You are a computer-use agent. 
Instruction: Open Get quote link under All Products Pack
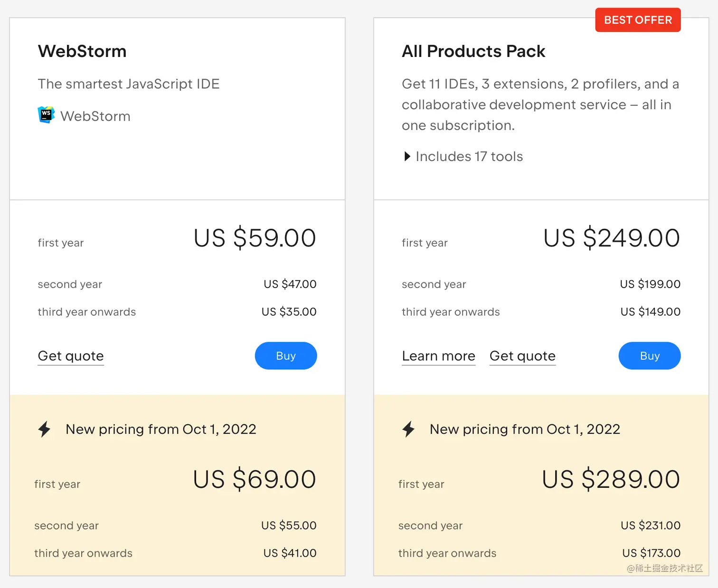[x=522, y=356]
